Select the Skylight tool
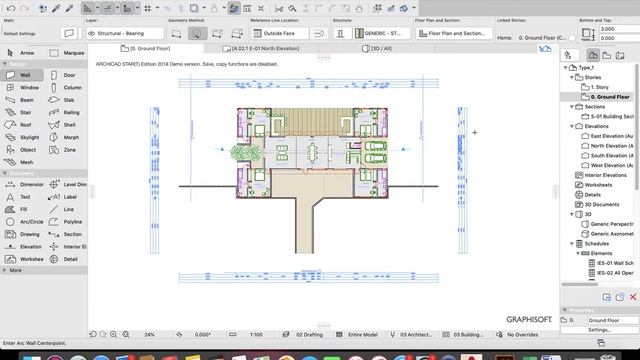This screenshot has height=360, width=640. point(22,137)
